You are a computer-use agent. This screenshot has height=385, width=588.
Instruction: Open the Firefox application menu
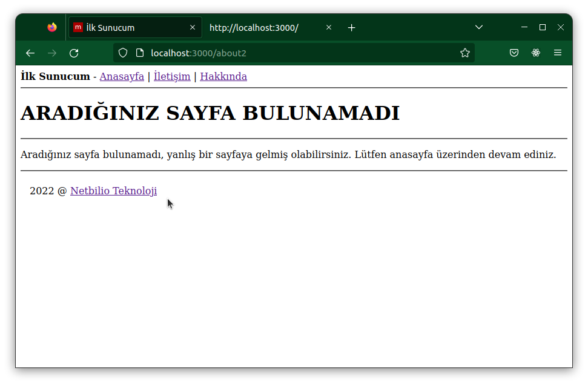pos(558,53)
